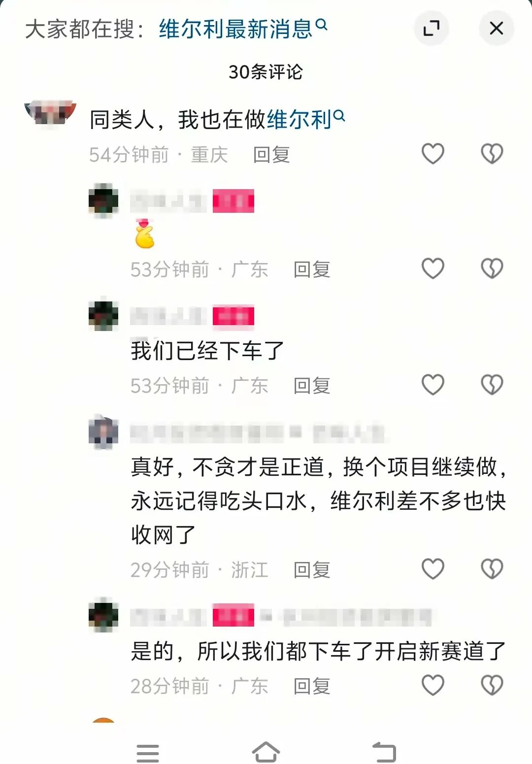Like the Guangdong comment from 28 minutes ago

[x=433, y=685]
